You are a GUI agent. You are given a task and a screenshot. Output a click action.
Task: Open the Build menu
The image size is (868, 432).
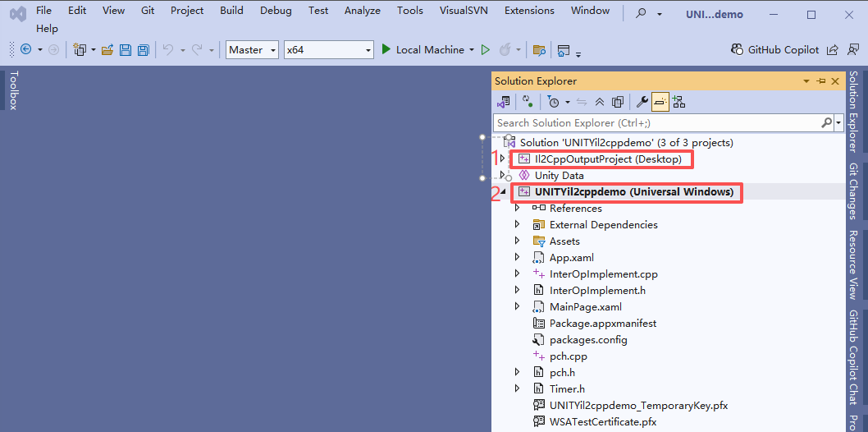[x=231, y=11]
